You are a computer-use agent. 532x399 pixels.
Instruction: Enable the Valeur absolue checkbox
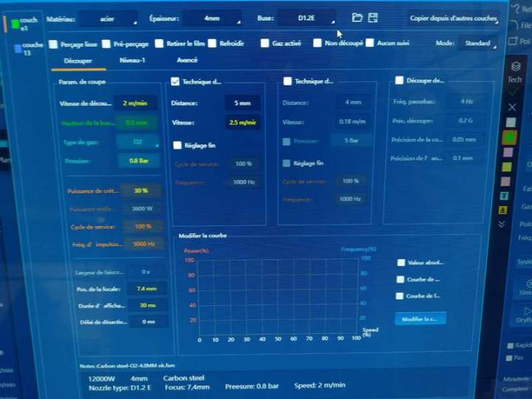(401, 262)
